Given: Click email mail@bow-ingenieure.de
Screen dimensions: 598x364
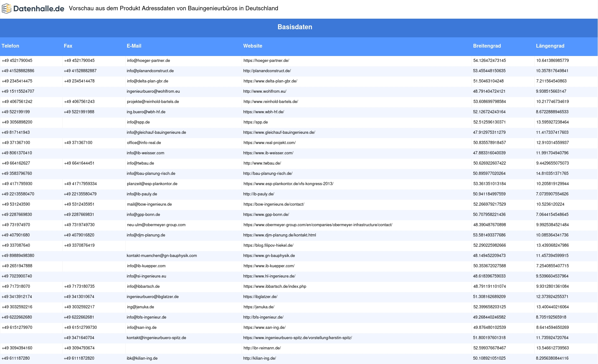Looking at the screenshot, I should point(149,204).
